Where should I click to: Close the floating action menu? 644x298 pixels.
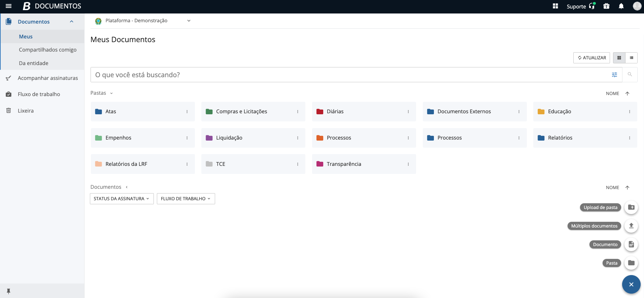pyautogui.click(x=631, y=285)
